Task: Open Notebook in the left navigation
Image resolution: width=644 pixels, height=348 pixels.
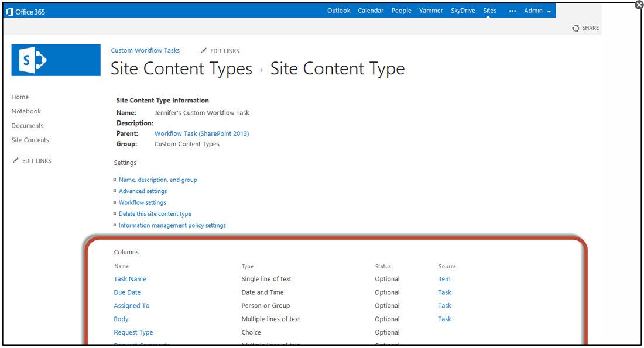Action: point(26,111)
